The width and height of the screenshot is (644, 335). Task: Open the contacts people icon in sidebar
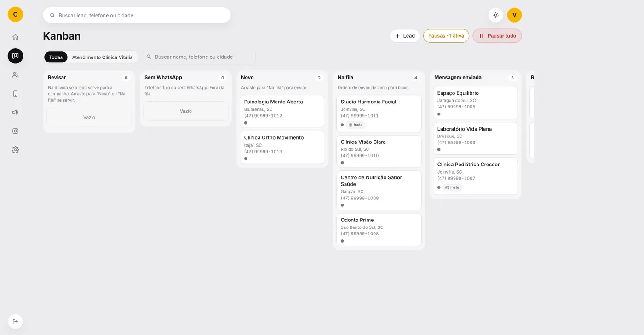pyautogui.click(x=15, y=74)
